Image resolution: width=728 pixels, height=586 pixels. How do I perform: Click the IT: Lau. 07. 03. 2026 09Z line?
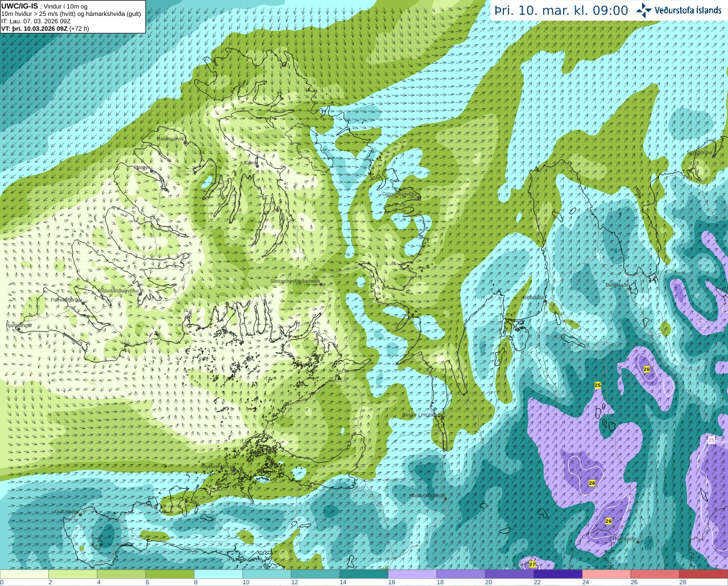coord(36,21)
